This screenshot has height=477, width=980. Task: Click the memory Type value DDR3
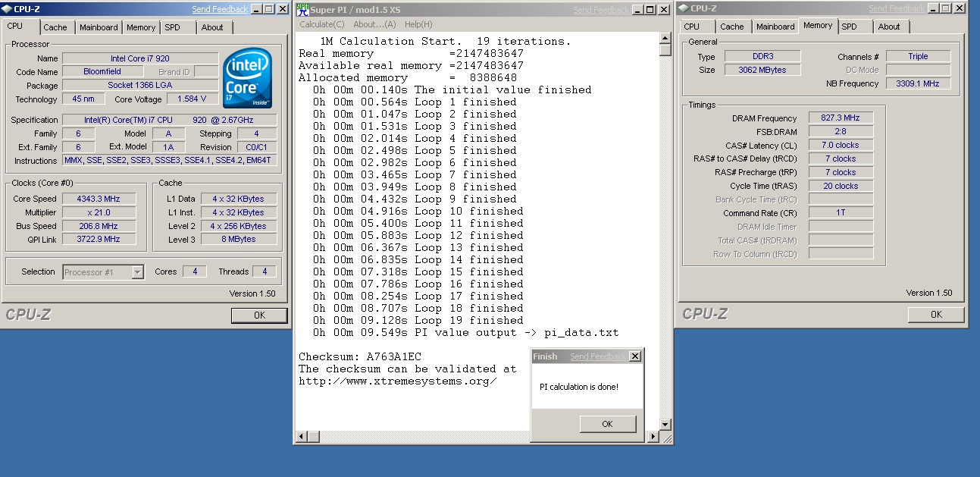pos(762,57)
